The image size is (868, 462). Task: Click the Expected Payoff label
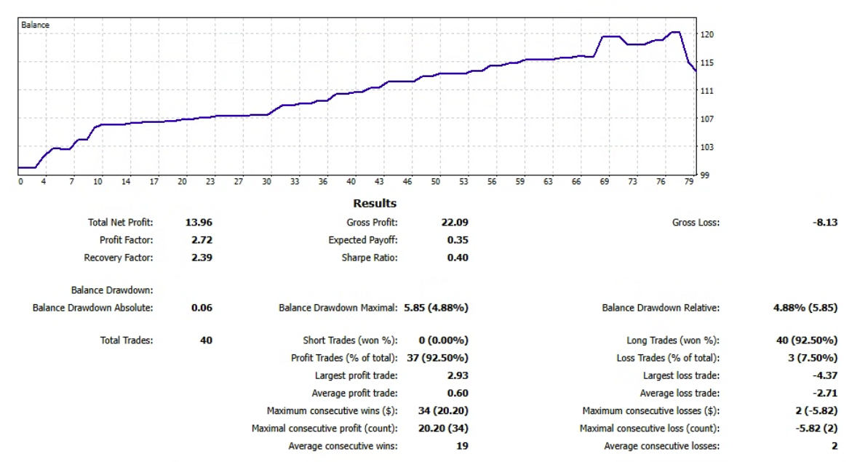362,240
